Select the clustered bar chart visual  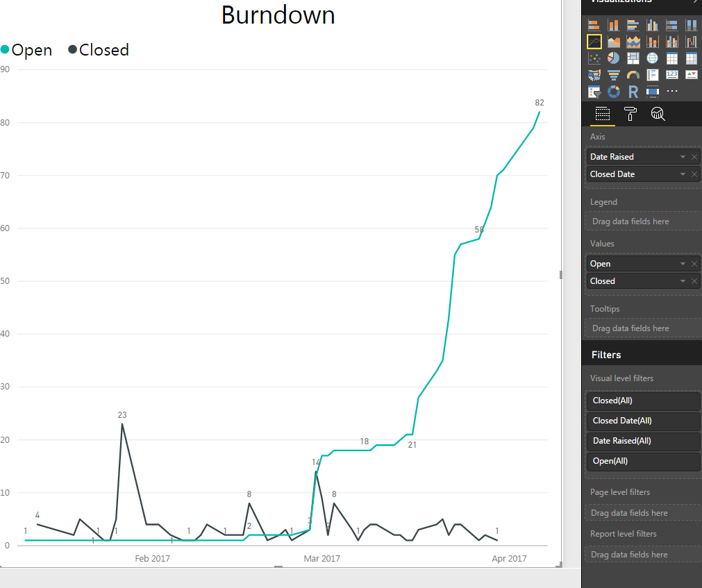tap(633, 25)
